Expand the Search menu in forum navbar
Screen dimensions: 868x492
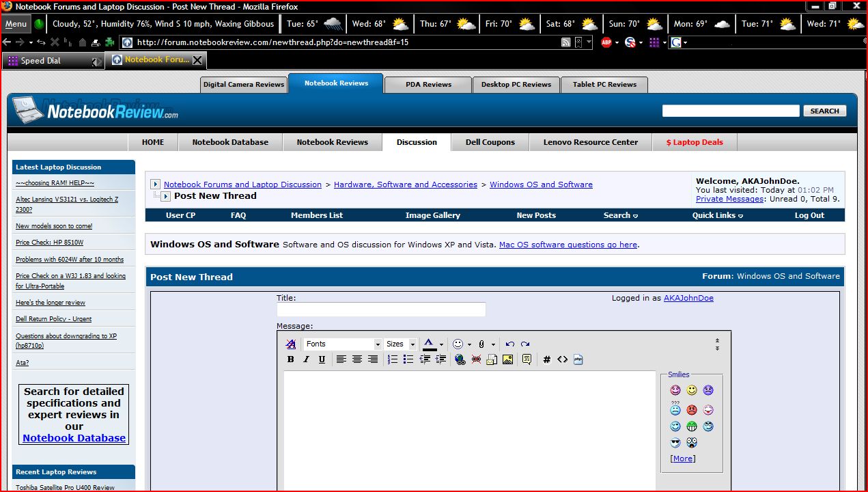point(620,215)
